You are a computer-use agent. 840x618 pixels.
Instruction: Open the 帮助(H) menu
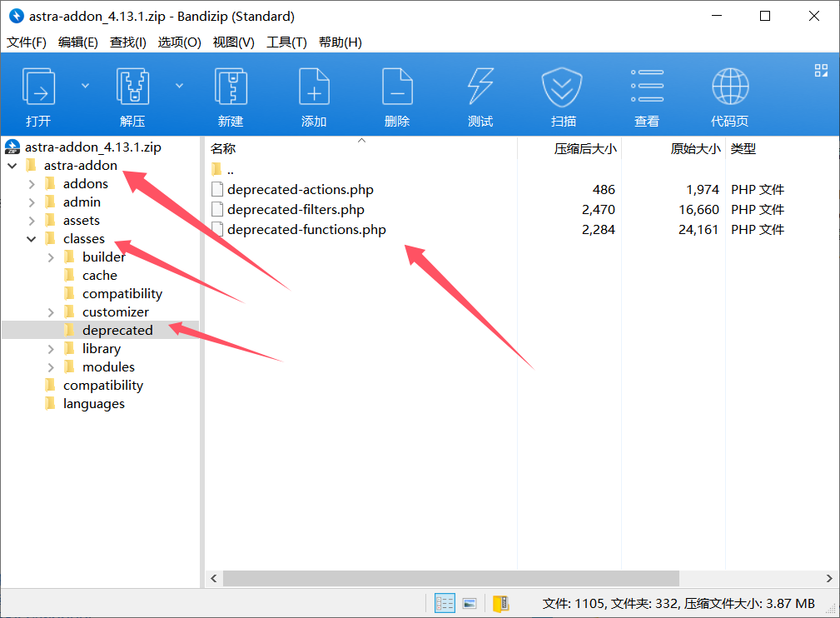pyautogui.click(x=340, y=42)
